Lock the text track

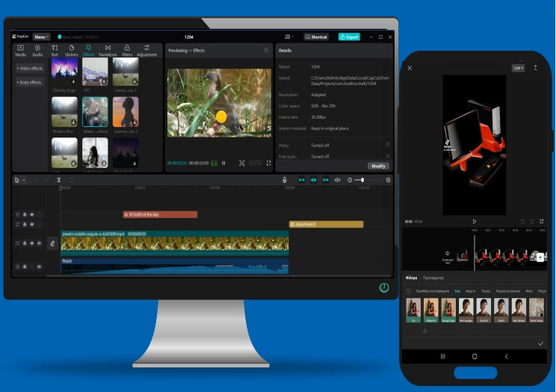coord(25,214)
